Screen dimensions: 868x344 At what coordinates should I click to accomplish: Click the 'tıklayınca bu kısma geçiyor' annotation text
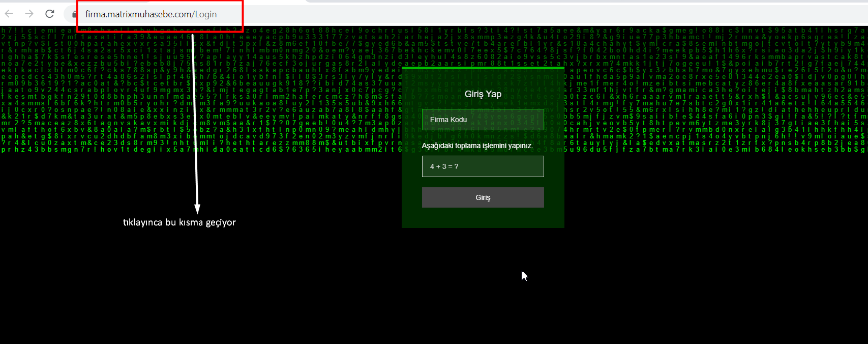[x=179, y=222]
